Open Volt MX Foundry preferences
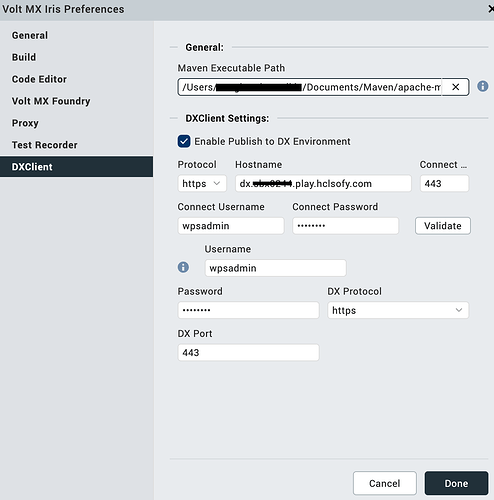The width and height of the screenshot is (494, 500). [x=51, y=101]
